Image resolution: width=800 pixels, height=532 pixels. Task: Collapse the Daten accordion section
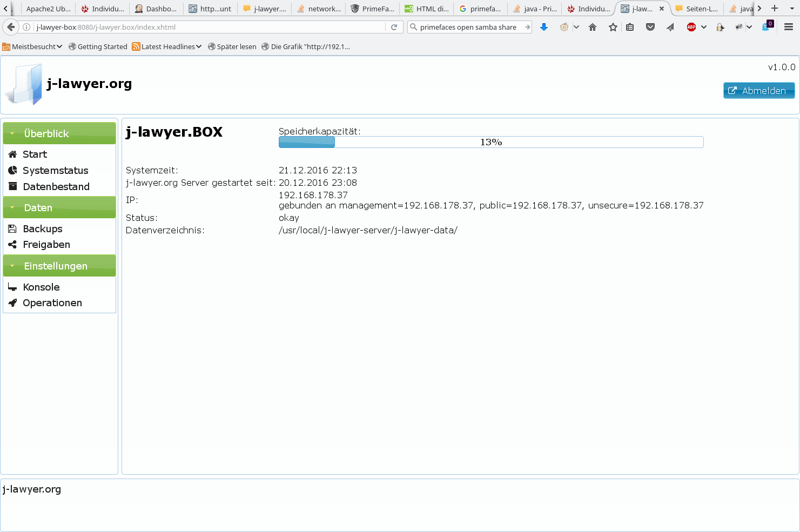[x=59, y=207]
